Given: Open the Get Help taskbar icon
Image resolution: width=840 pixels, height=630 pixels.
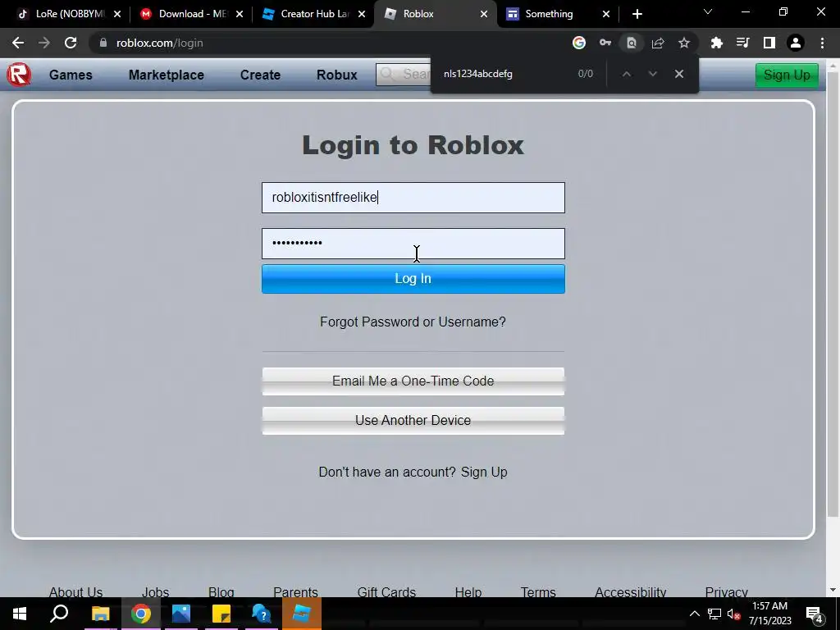Looking at the screenshot, I should pos(262,614).
